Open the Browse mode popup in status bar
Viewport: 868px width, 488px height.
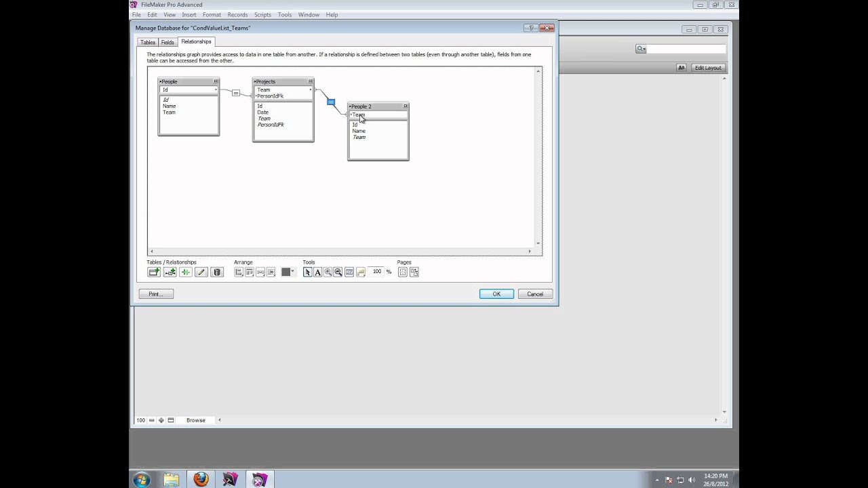(196, 420)
